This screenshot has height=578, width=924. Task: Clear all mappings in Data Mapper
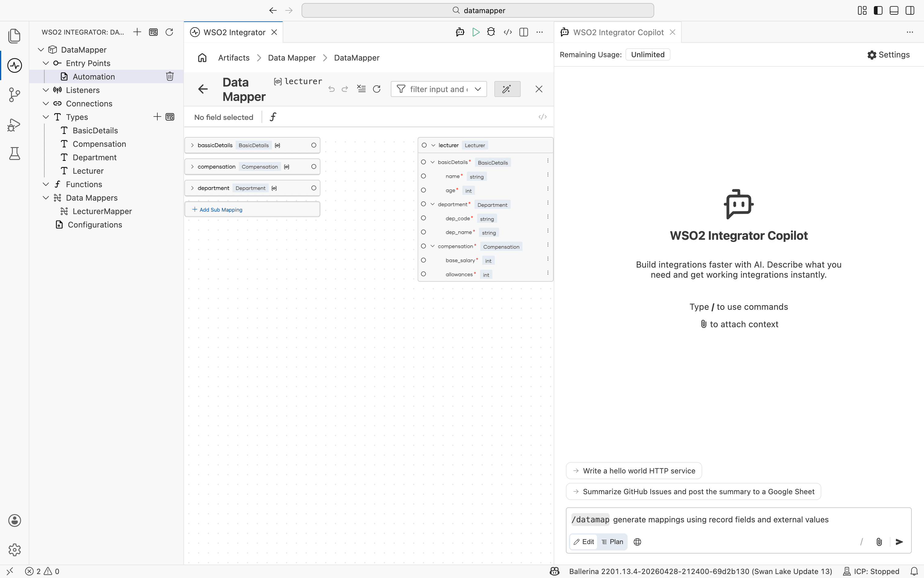361,89
